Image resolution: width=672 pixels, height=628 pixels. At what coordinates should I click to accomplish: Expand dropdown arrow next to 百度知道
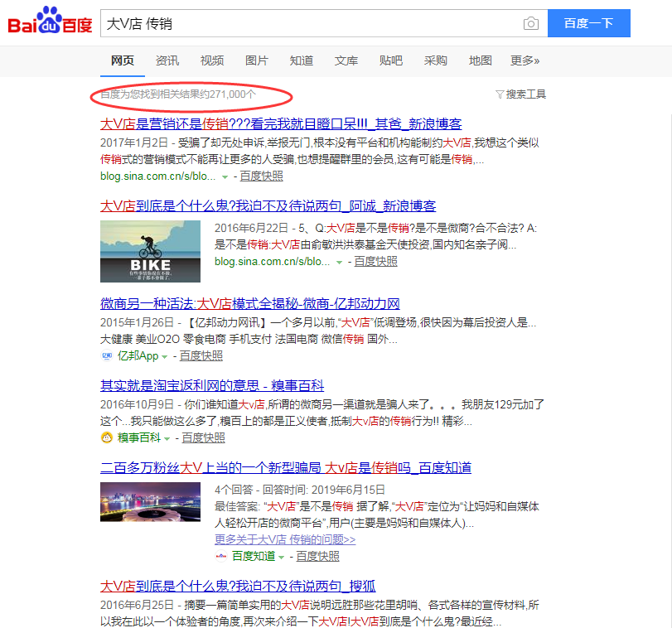click(281, 557)
